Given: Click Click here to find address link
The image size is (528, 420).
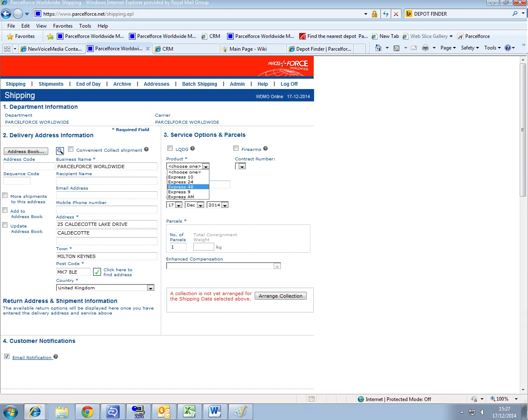Looking at the screenshot, I should pos(118,272).
